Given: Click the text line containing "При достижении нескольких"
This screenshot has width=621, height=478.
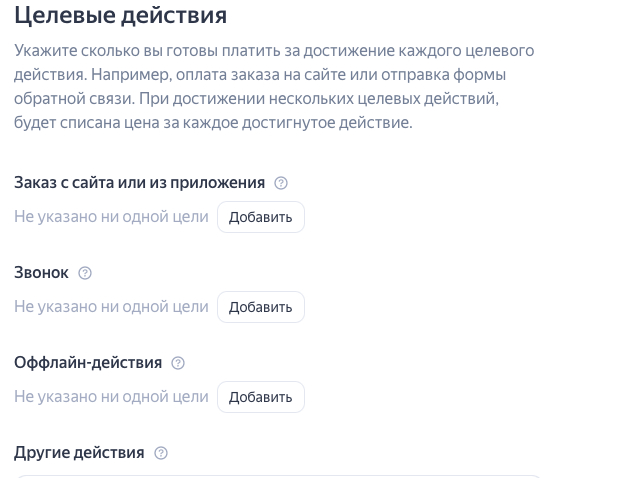Looking at the screenshot, I should pyautogui.click(x=256, y=99).
